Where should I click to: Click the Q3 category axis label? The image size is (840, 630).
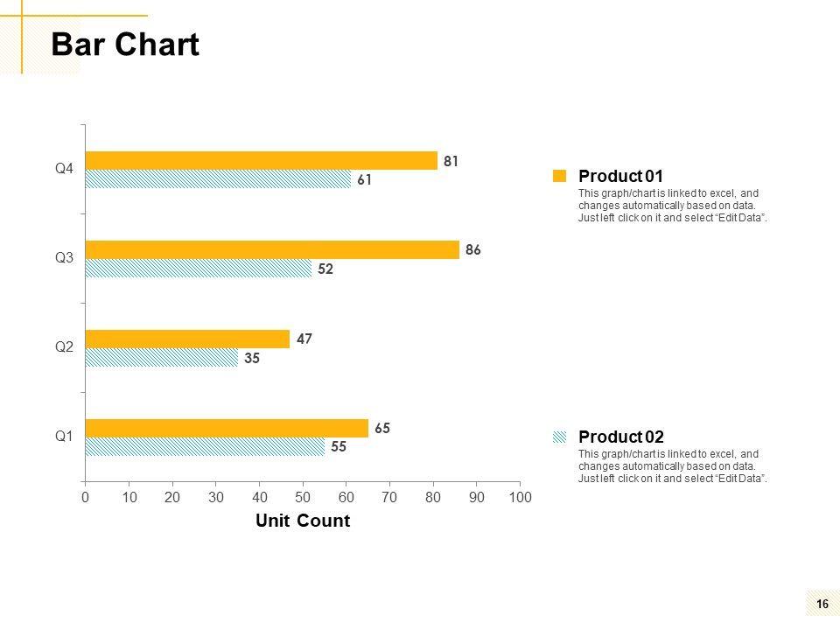[x=64, y=258]
